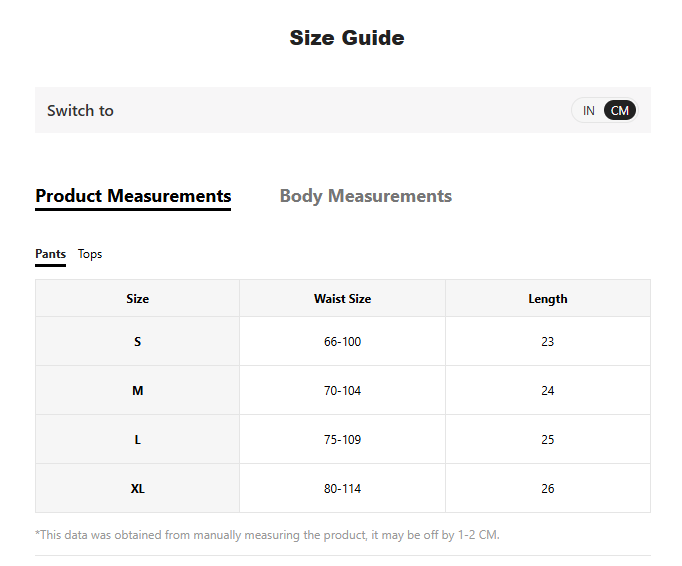The image size is (682, 566).
Task: Click the Length column header
Action: coord(547,299)
